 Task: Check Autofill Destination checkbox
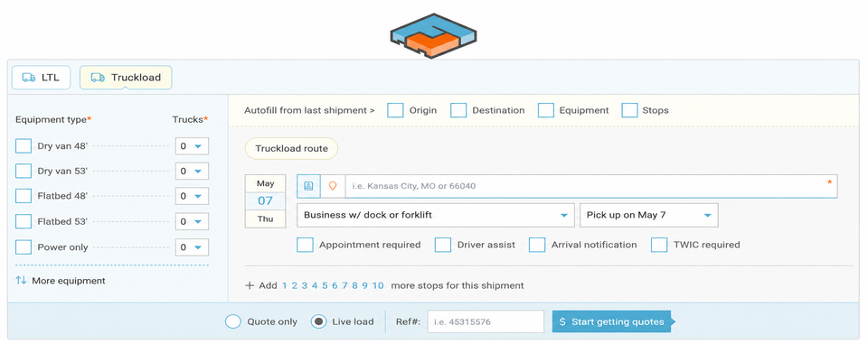[x=458, y=110]
